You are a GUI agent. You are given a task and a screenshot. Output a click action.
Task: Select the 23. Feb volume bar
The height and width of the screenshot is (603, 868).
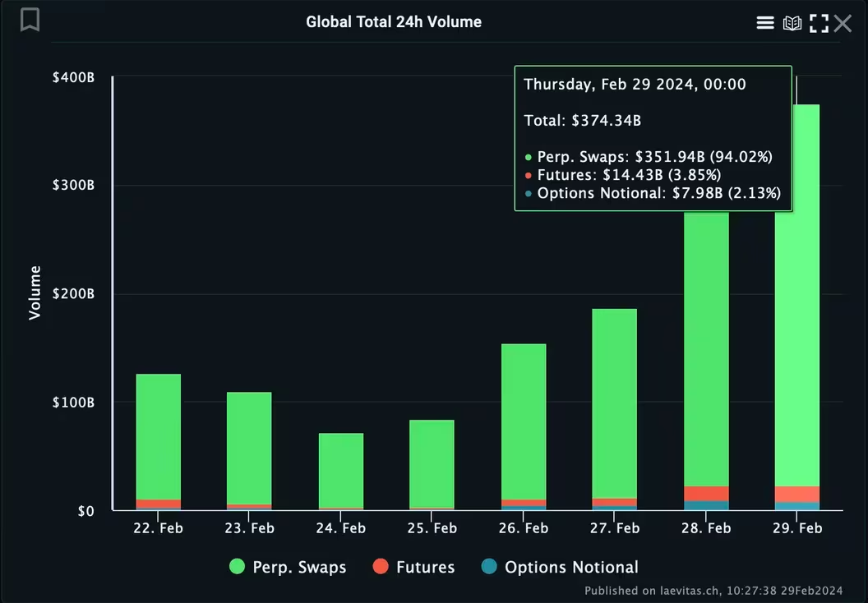249,448
